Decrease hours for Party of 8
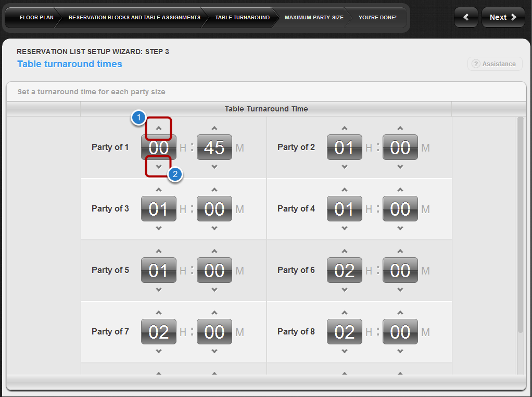Screen dimensions: 532x397 pos(345,351)
